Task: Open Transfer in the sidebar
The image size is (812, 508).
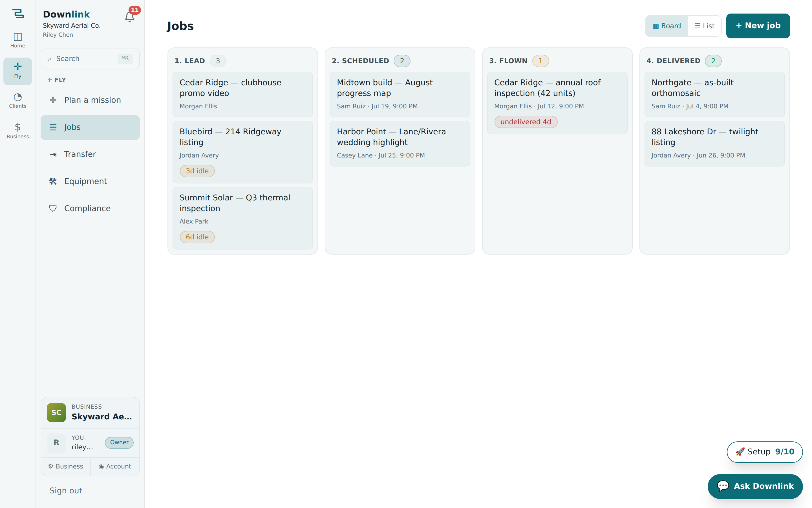Action: (90, 154)
